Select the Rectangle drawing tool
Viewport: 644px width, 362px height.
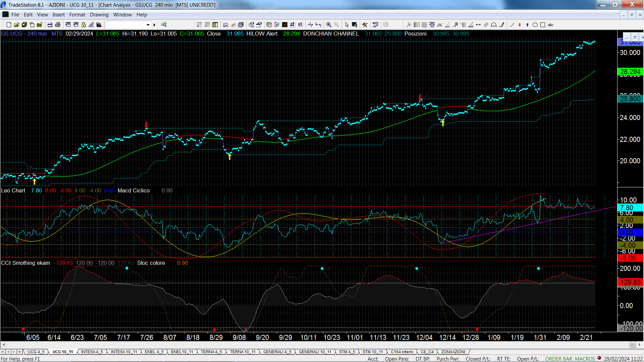pos(543,25)
